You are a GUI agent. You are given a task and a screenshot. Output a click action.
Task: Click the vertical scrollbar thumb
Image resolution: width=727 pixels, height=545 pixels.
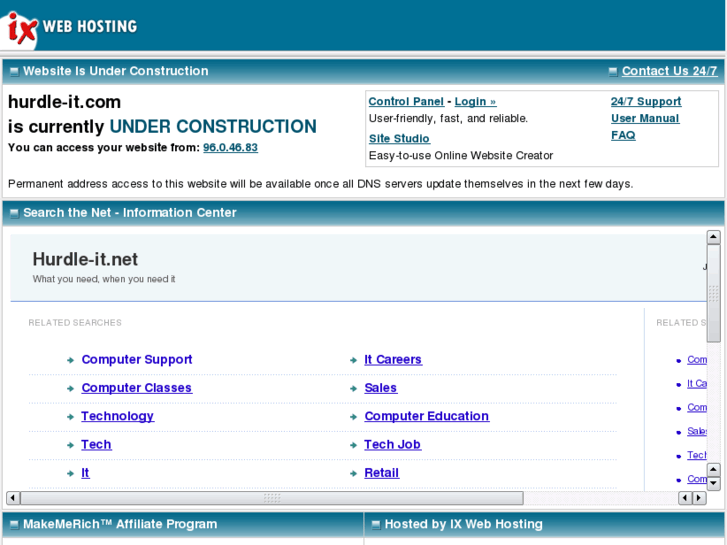pyautogui.click(x=713, y=293)
